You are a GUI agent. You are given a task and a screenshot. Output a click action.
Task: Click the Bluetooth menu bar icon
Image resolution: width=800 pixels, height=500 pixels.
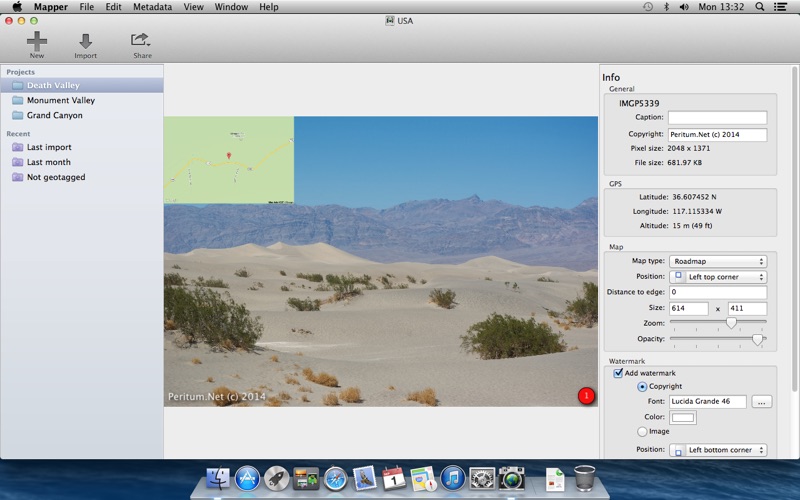666,7
